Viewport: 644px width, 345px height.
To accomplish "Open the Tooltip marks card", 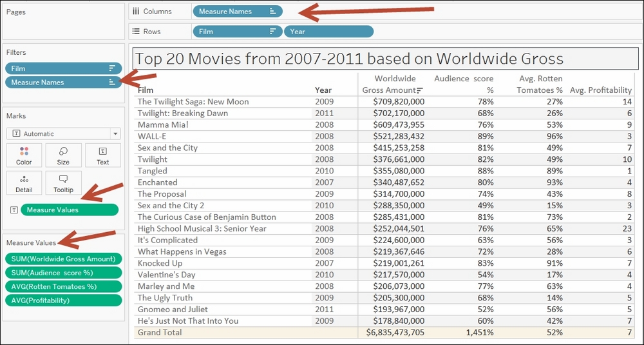I will [63, 182].
